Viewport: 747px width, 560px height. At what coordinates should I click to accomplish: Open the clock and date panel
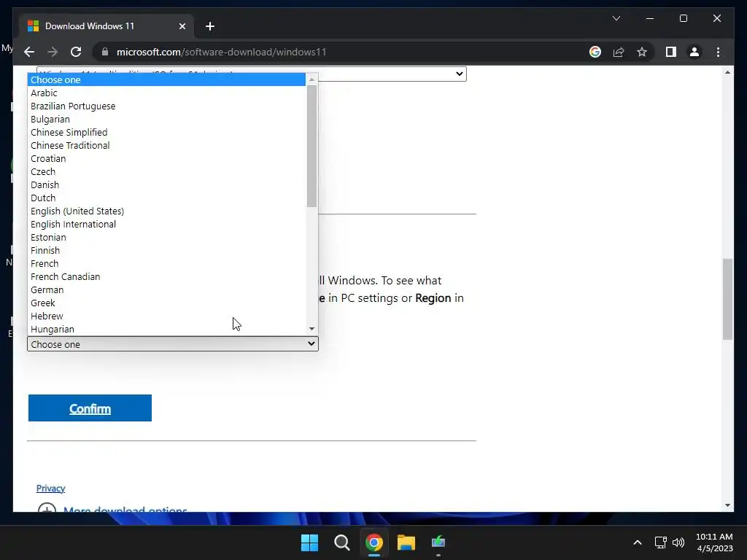pyautogui.click(x=714, y=542)
